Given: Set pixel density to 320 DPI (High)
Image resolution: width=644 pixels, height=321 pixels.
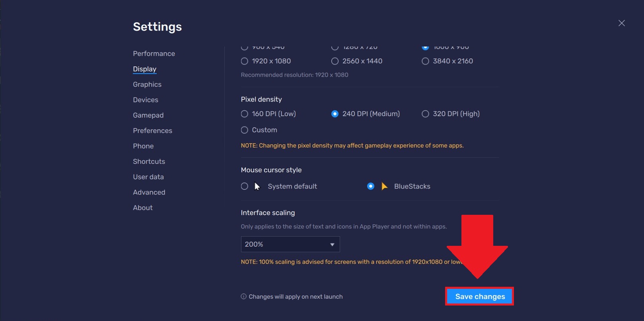Looking at the screenshot, I should (425, 114).
